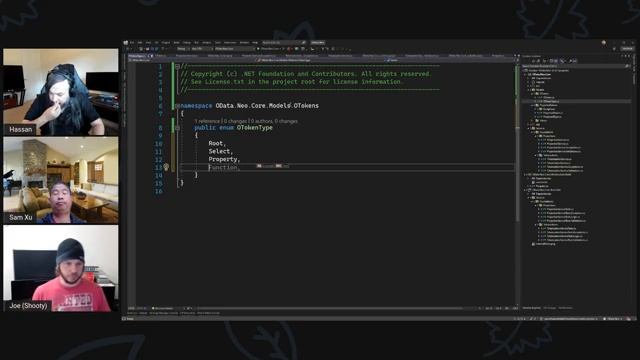Open the project navigation dropdown above the code
This screenshot has height=360, width=640.
pyautogui.click(x=192, y=60)
